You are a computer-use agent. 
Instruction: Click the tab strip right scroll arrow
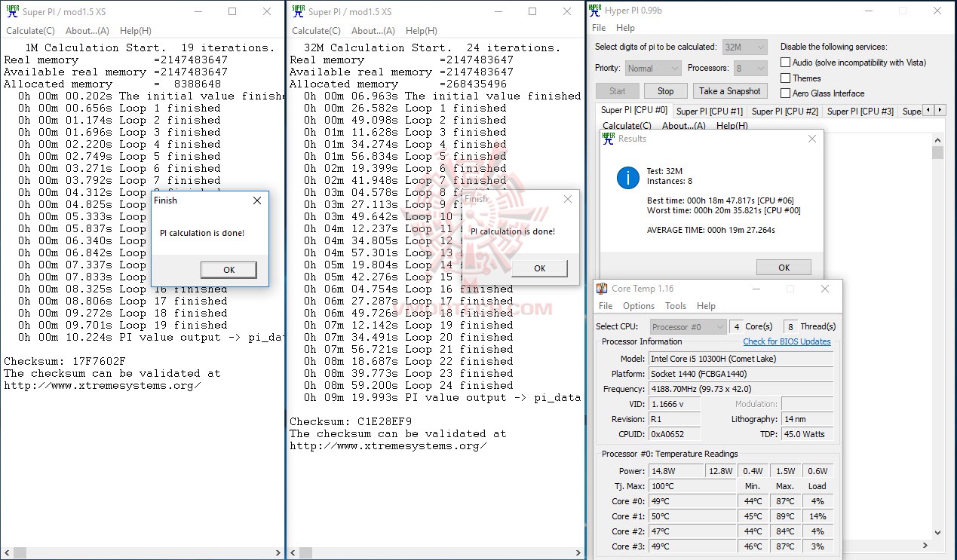[x=940, y=111]
